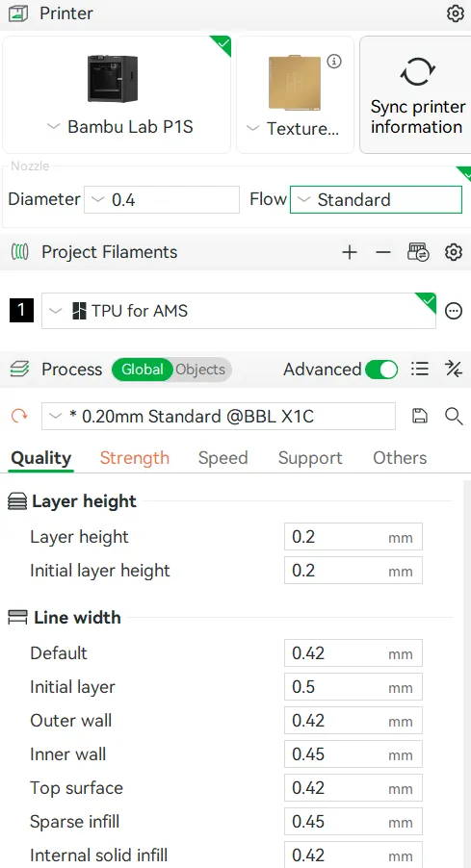The height and width of the screenshot is (868, 471).
Task: Open the Support tab
Action: [x=310, y=458]
